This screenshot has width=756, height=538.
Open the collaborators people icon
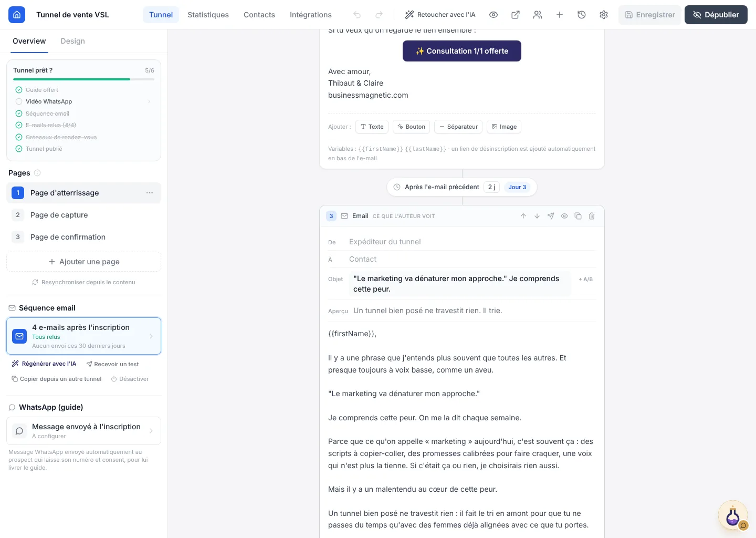(538, 15)
